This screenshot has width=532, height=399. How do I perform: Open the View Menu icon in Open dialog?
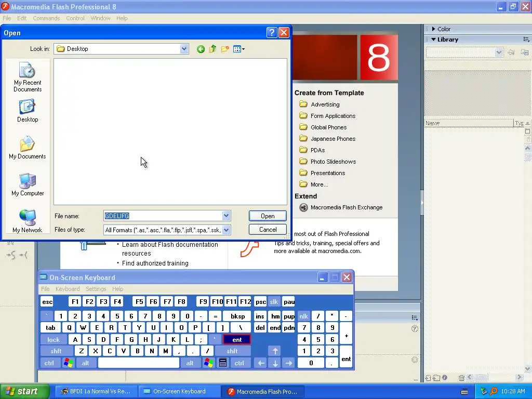[x=239, y=49]
